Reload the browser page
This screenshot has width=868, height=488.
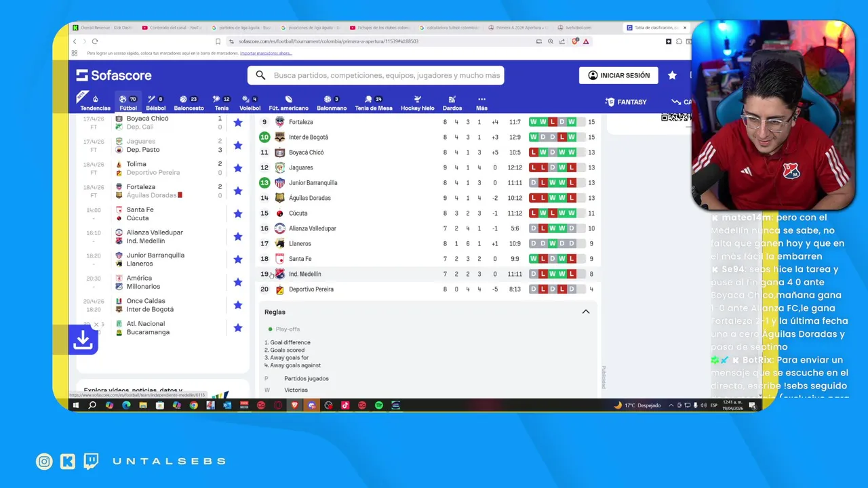[x=95, y=41]
